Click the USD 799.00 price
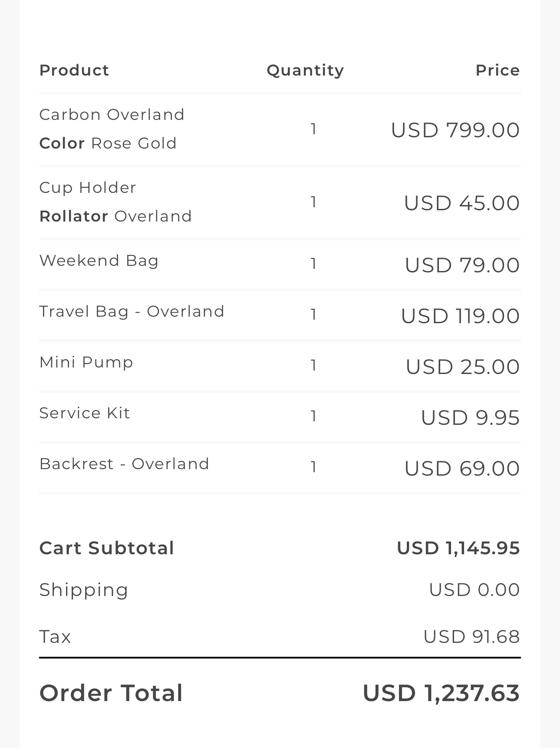 point(455,130)
